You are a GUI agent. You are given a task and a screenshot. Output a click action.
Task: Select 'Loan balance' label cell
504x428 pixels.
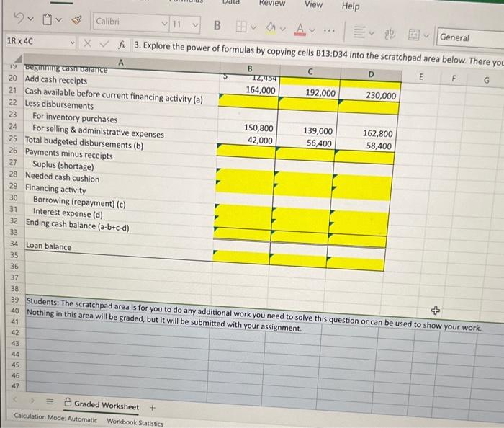click(x=48, y=246)
